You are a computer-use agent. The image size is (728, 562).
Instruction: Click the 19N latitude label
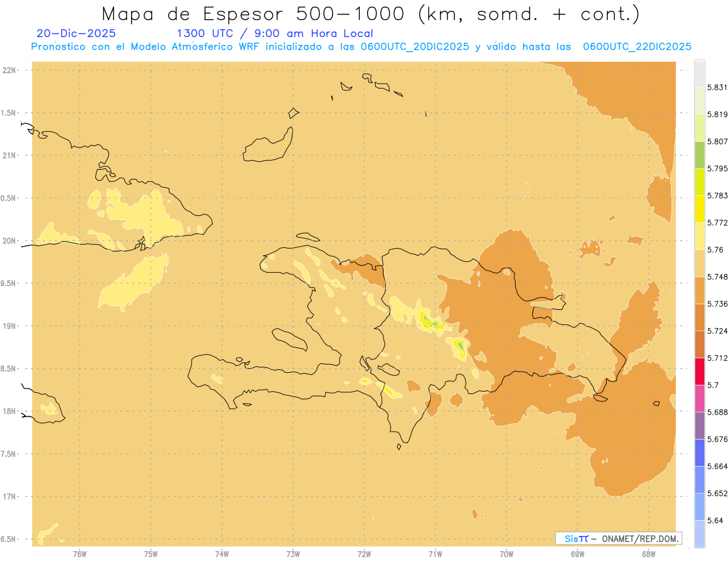(x=8, y=326)
